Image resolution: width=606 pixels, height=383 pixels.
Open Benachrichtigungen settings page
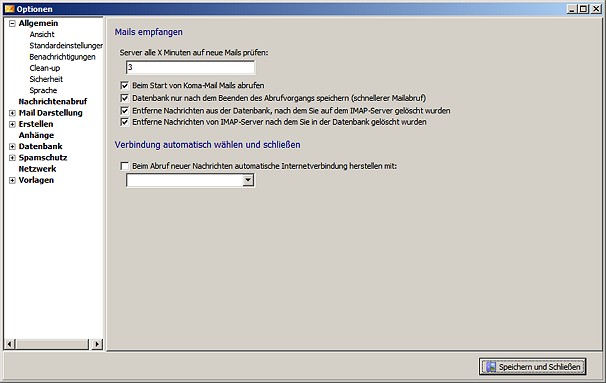(62, 57)
